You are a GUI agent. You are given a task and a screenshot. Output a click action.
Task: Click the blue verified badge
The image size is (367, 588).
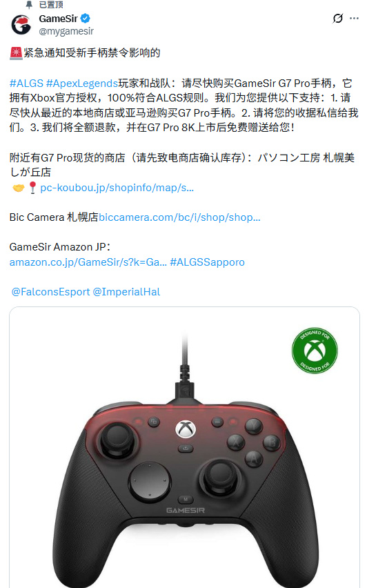pos(86,18)
